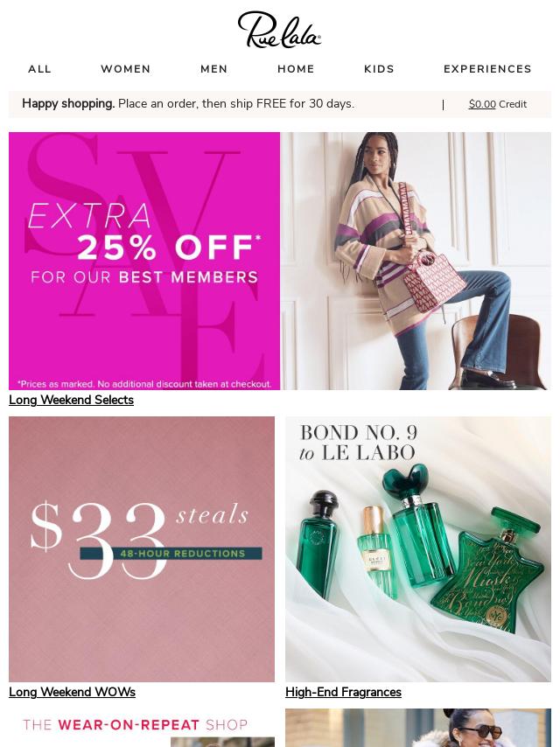Click the Rue La La logo
The width and height of the screenshot is (560, 747).
tap(279, 30)
